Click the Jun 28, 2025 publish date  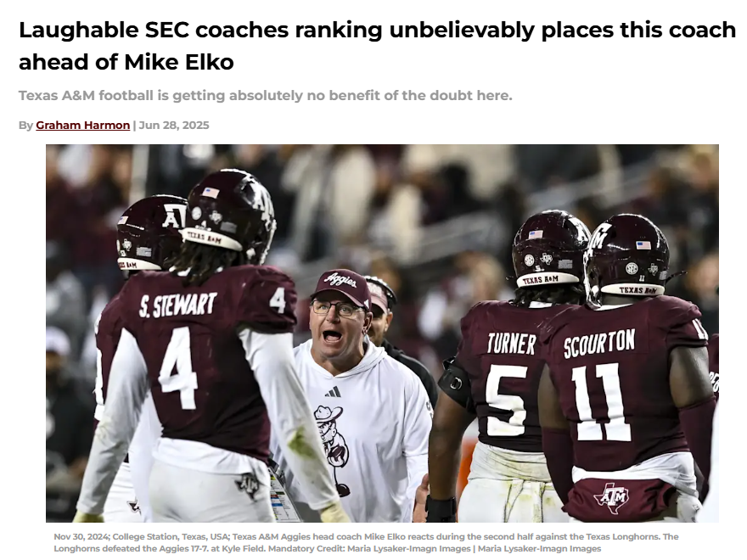click(x=174, y=126)
